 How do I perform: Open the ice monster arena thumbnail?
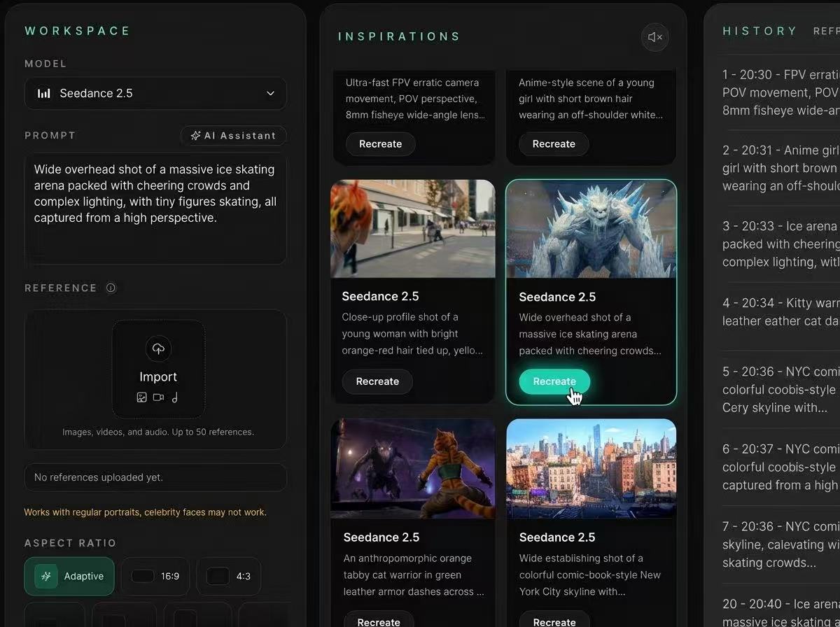pos(591,229)
